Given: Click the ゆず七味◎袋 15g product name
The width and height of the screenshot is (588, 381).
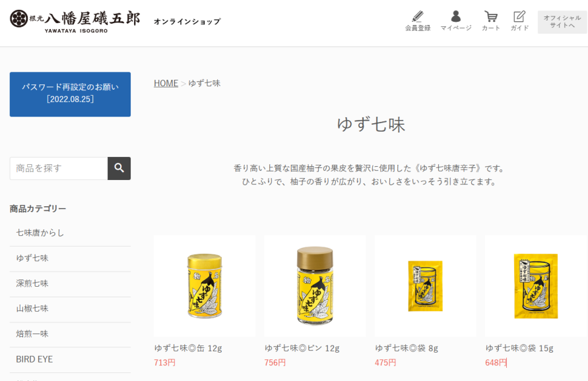Looking at the screenshot, I should (x=519, y=348).
